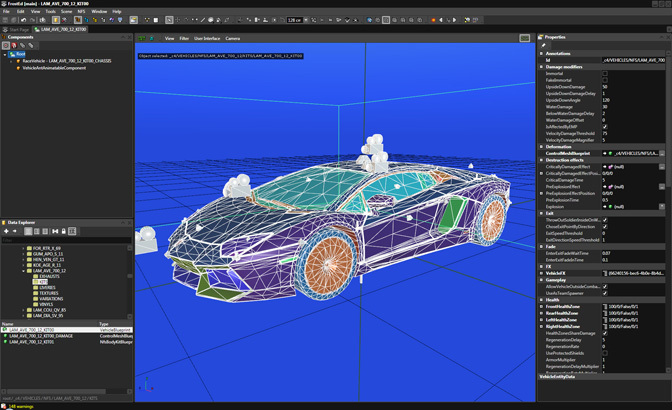The image size is (672, 410).
Task: Collapse the Root node in Components
Action: pos(5,54)
